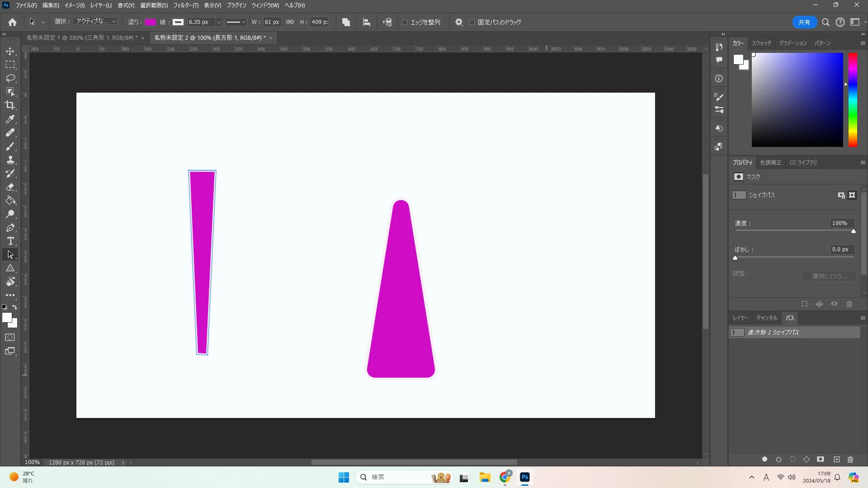Select the Pen tool
The image size is (868, 488).
pos(10,228)
